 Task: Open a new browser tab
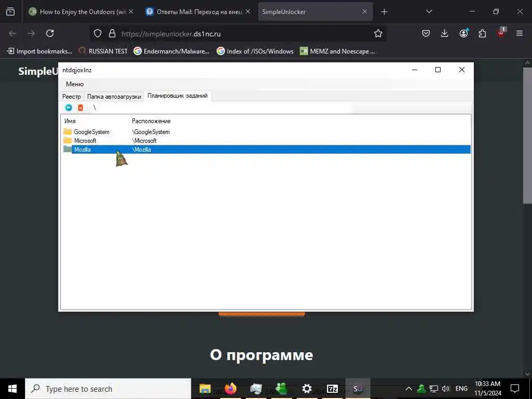coord(384,12)
